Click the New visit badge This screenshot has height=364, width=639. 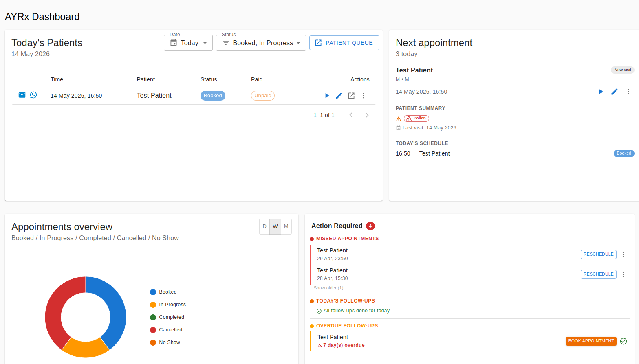point(623,70)
